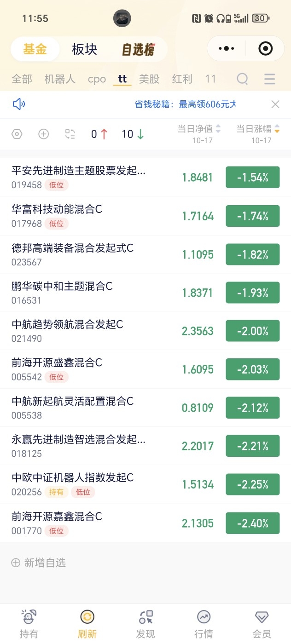Tap the search magnifier icon
The width and height of the screenshot is (291, 644).
(243, 79)
